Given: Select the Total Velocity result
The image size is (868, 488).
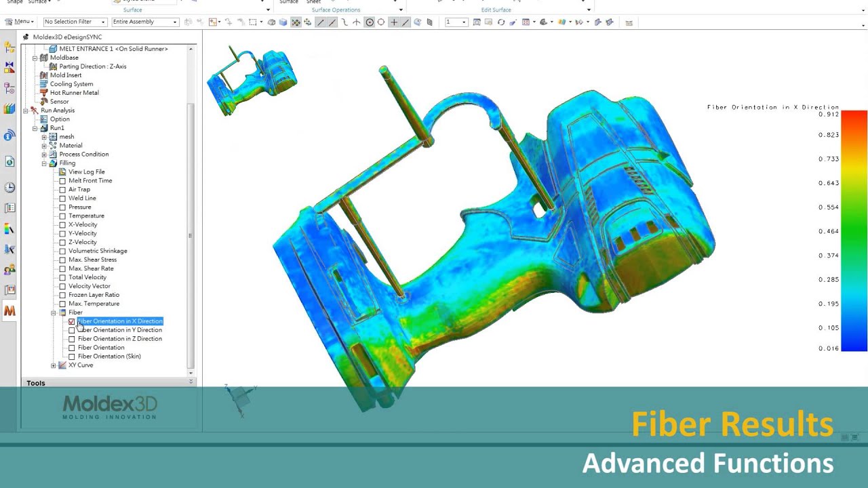Looking at the screenshot, I should (87, 277).
